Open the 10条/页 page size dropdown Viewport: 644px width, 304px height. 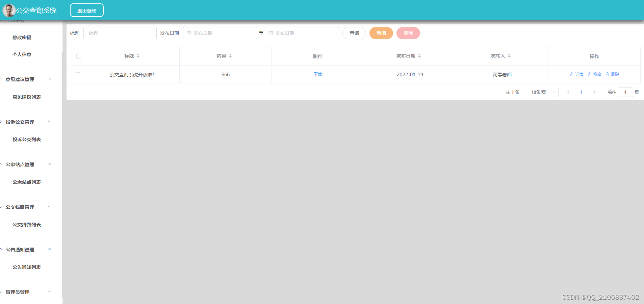(542, 92)
